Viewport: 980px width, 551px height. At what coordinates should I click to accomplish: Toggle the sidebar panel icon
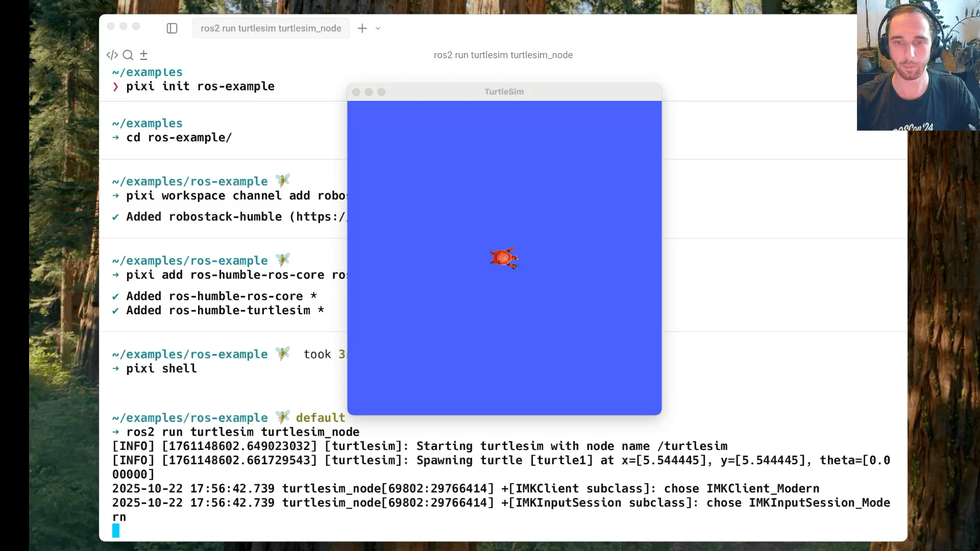[172, 29]
